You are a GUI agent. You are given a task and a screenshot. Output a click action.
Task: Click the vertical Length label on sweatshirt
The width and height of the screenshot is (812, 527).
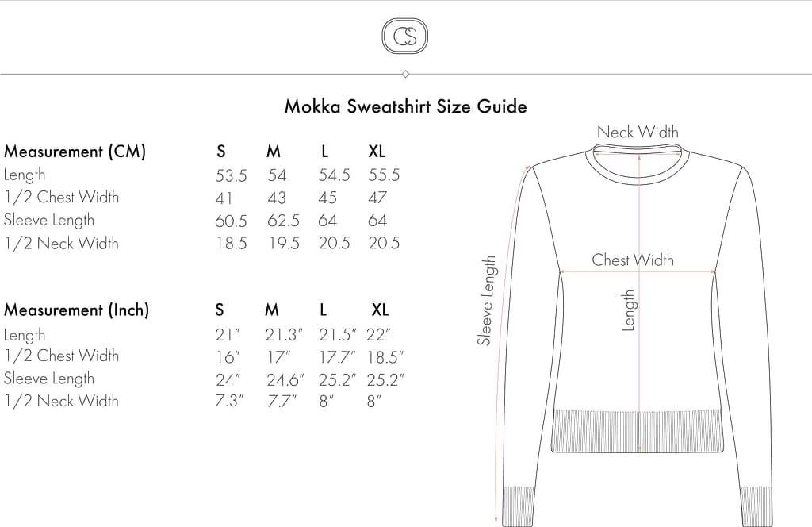pyautogui.click(x=629, y=310)
